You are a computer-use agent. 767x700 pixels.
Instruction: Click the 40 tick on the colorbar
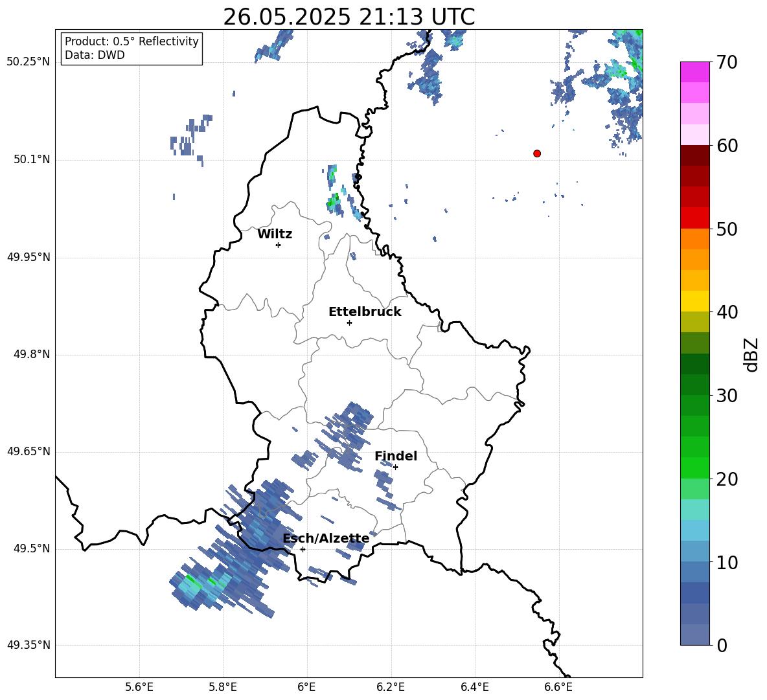tap(727, 312)
